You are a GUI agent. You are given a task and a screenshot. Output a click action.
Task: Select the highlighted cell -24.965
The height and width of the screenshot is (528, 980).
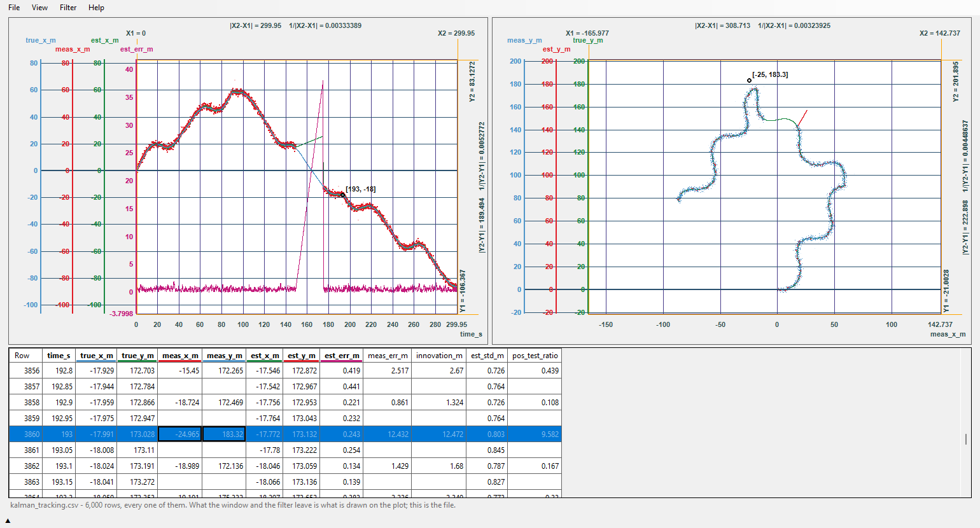[180, 434]
